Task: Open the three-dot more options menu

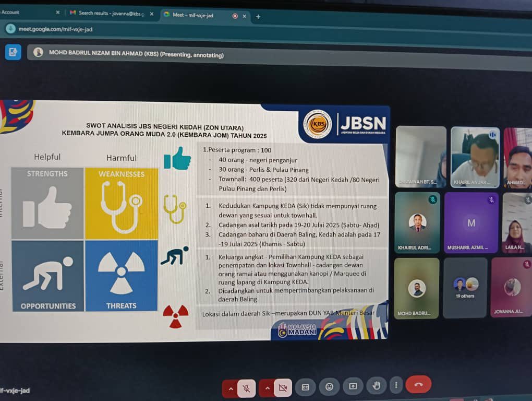Action: pos(396,385)
